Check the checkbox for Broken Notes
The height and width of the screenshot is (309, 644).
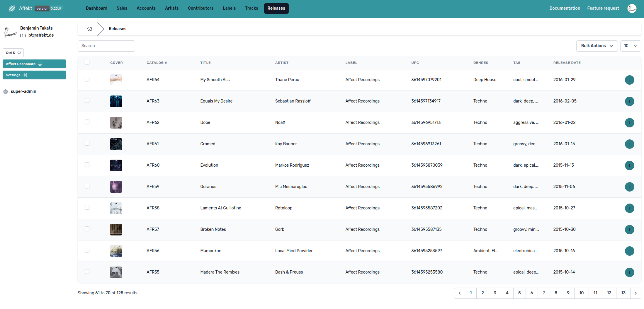(x=87, y=229)
